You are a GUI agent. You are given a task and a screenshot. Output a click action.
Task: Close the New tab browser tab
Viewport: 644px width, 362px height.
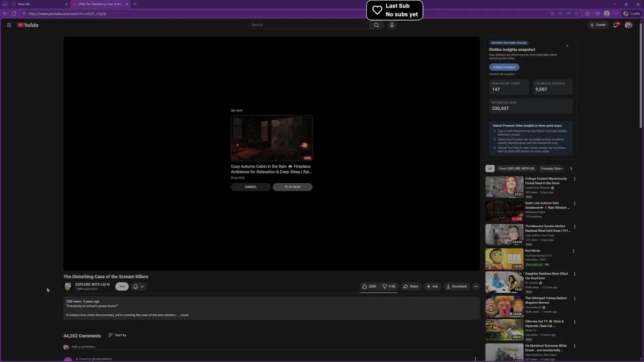[x=66, y=4]
